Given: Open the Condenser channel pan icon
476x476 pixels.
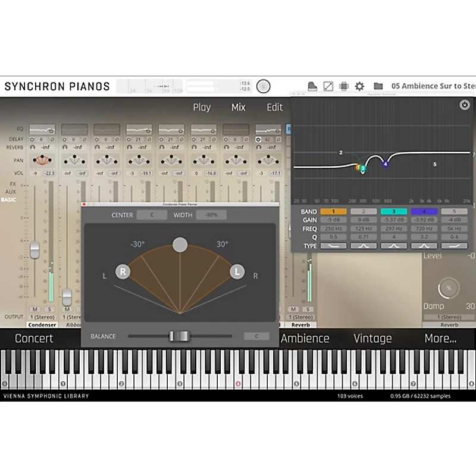Looking at the screenshot, I should (x=42, y=159).
